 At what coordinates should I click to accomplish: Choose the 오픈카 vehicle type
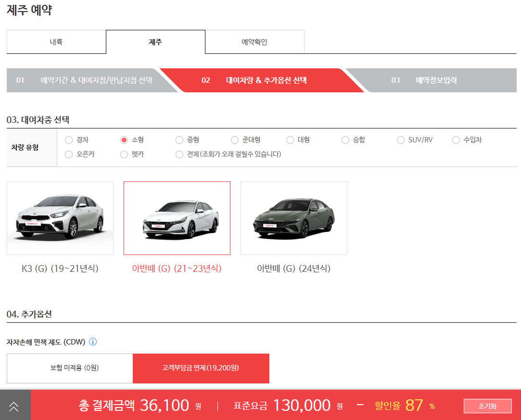tap(69, 154)
